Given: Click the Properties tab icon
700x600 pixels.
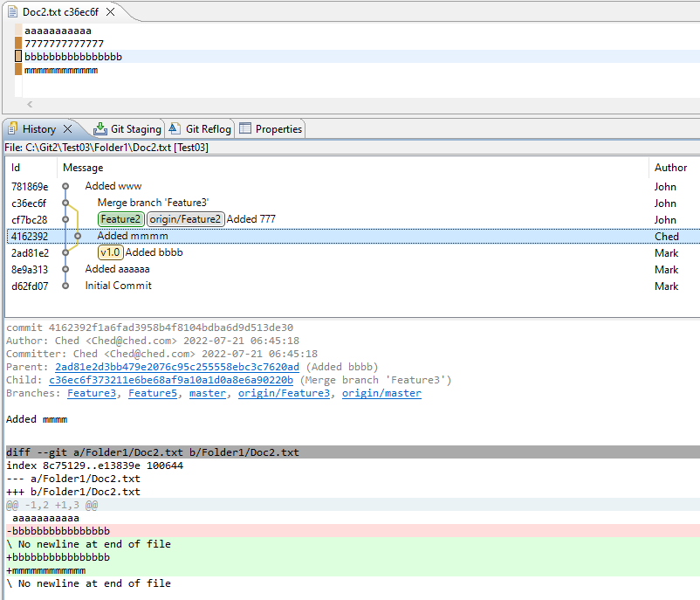Looking at the screenshot, I should (x=245, y=129).
